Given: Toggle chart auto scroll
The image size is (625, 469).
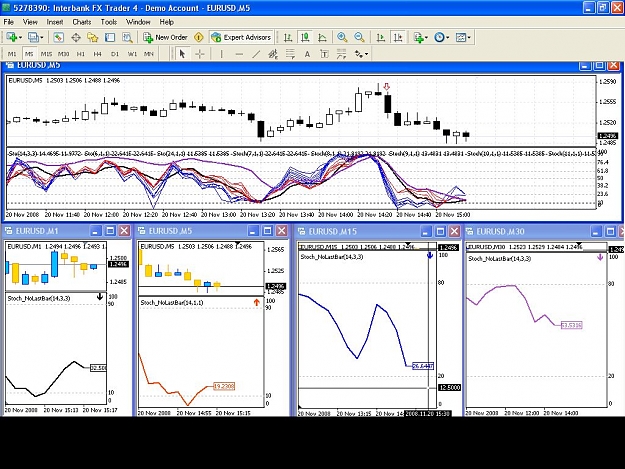Looking at the screenshot, I should [x=381, y=37].
